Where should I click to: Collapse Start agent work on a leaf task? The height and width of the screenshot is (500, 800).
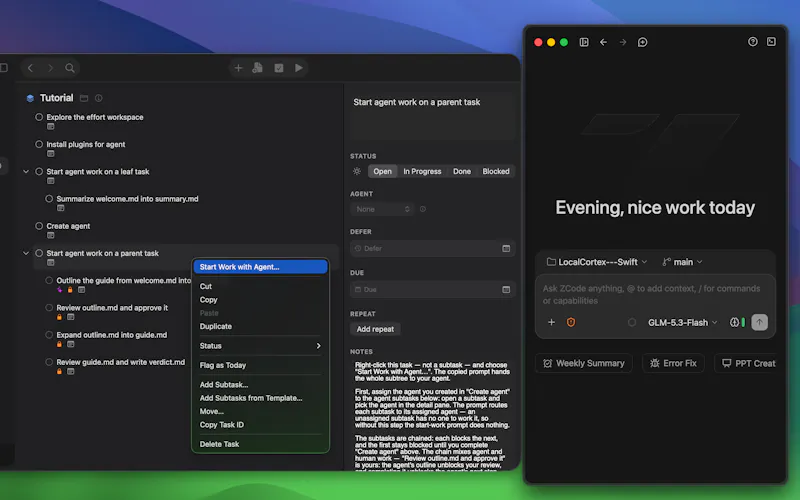click(x=26, y=171)
